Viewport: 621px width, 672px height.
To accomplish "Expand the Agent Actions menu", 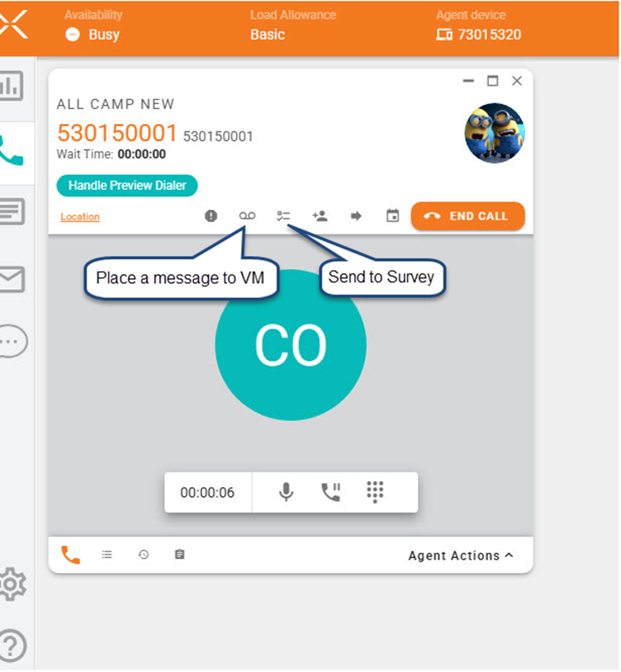I will (x=460, y=556).
